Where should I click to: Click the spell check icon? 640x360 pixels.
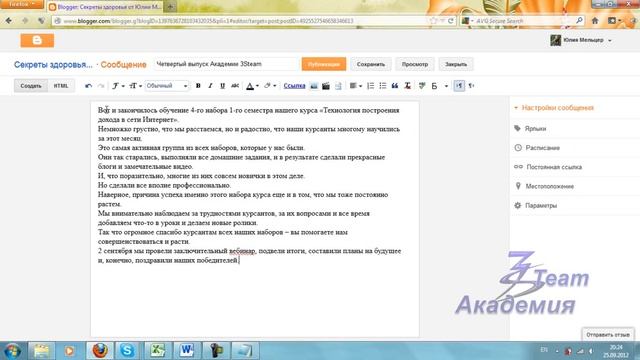[x=422, y=86]
